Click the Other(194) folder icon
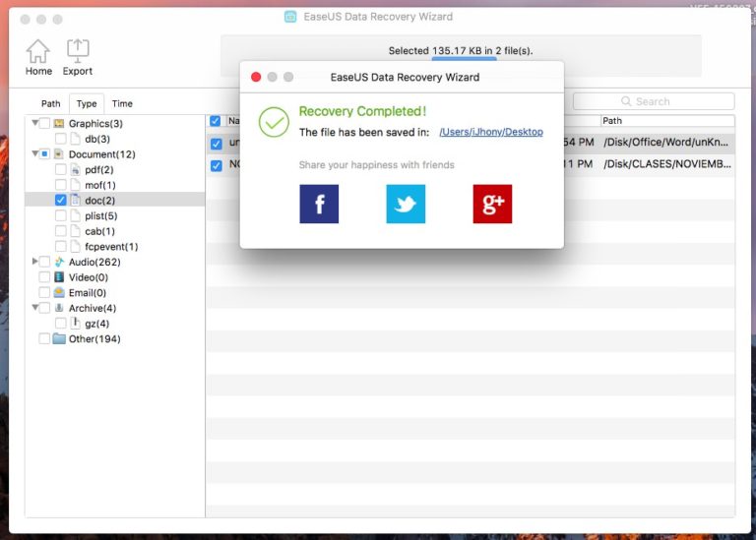The height and width of the screenshot is (540, 756). [x=59, y=339]
